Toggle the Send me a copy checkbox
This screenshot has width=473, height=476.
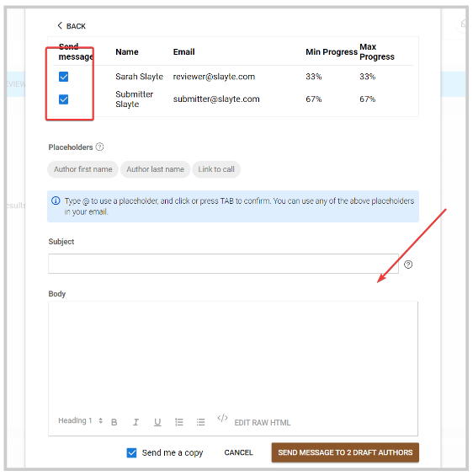[131, 452]
